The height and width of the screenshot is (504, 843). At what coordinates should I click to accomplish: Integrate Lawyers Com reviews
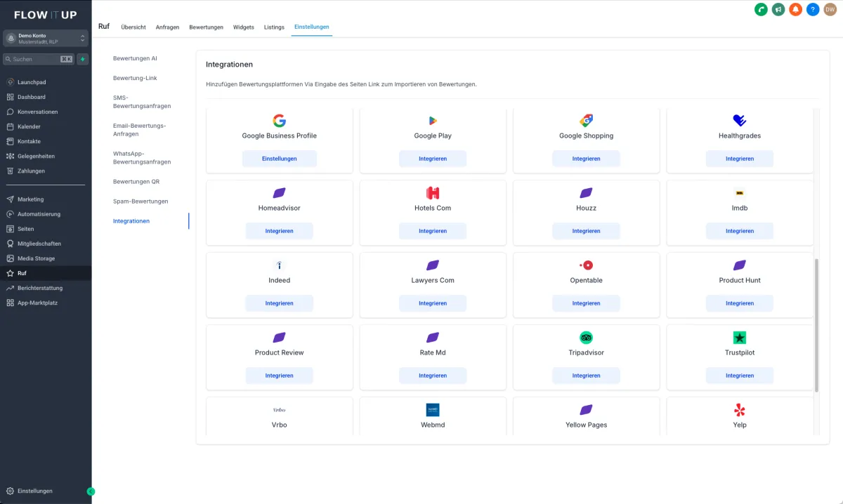coord(433,303)
